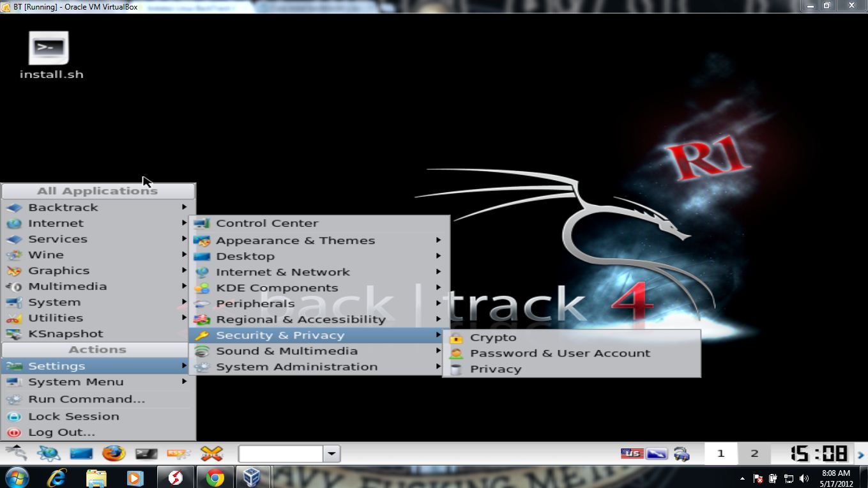Launch Internet Explorer from Windows taskbar
868x488 pixels.
(57, 477)
